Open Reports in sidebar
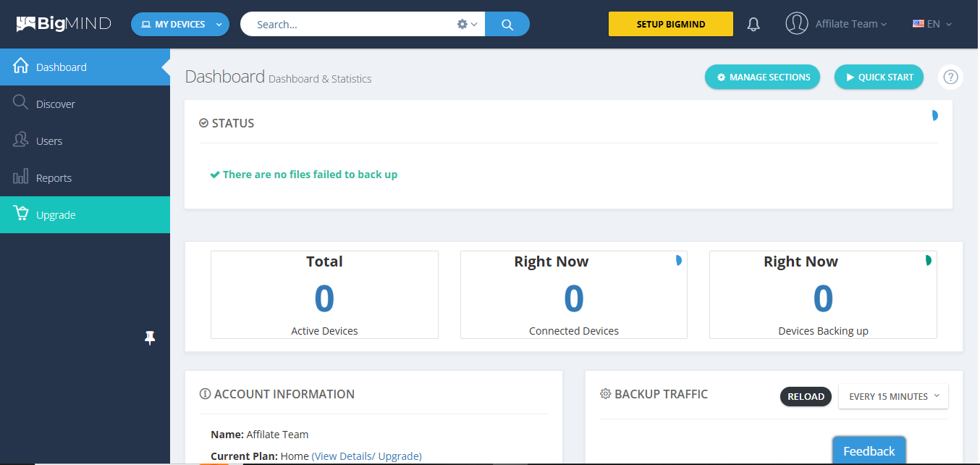Image resolution: width=980 pixels, height=465 pixels. tap(85, 177)
